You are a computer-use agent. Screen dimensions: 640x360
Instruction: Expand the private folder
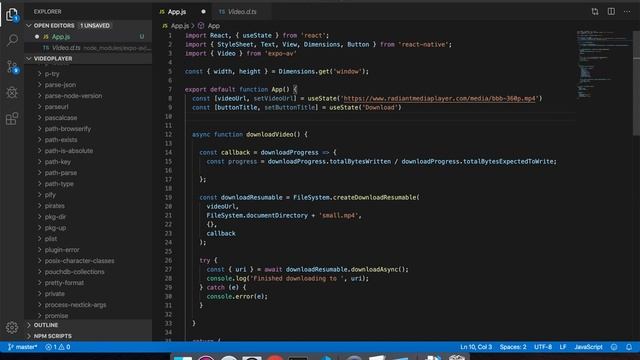pyautogui.click(x=88, y=294)
